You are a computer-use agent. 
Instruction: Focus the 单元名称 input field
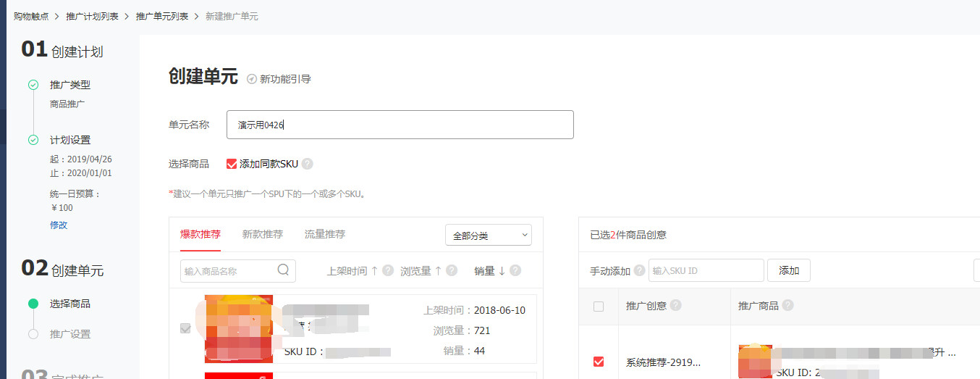click(x=400, y=125)
